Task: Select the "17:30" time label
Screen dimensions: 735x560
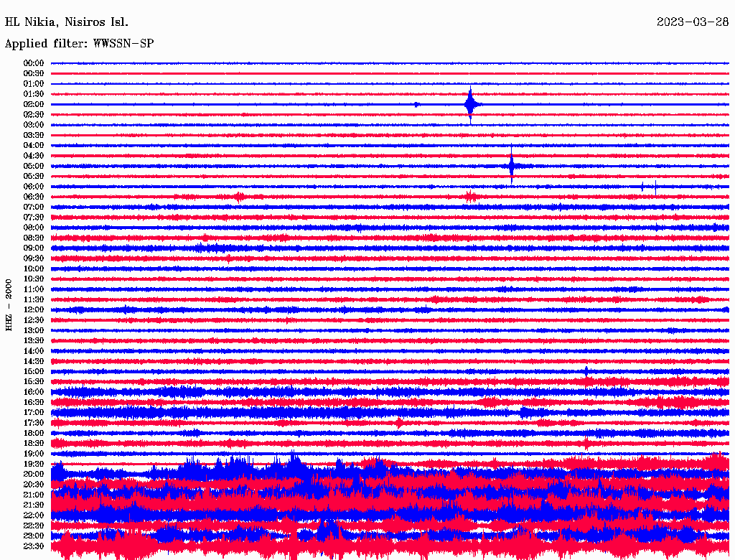Action: pos(33,423)
